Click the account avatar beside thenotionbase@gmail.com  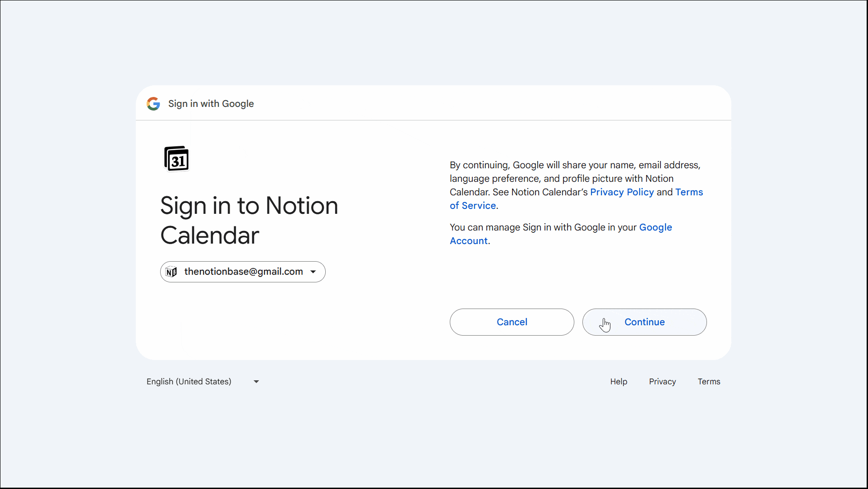click(x=171, y=272)
